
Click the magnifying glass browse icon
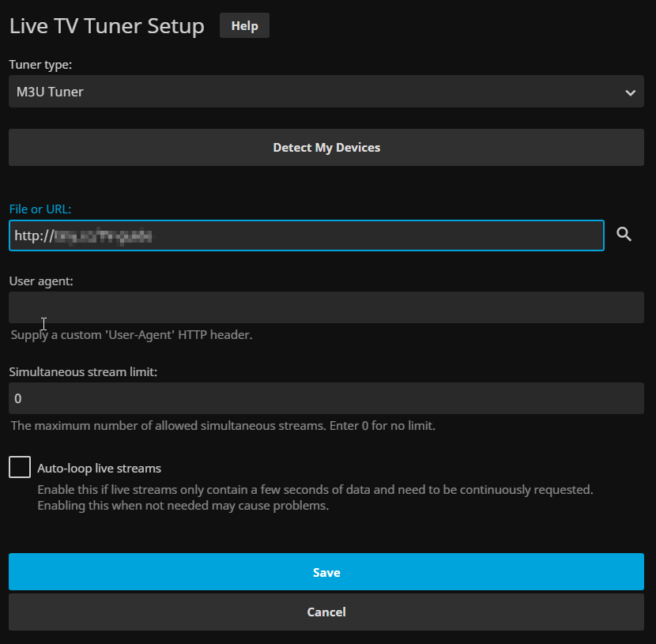(x=624, y=235)
